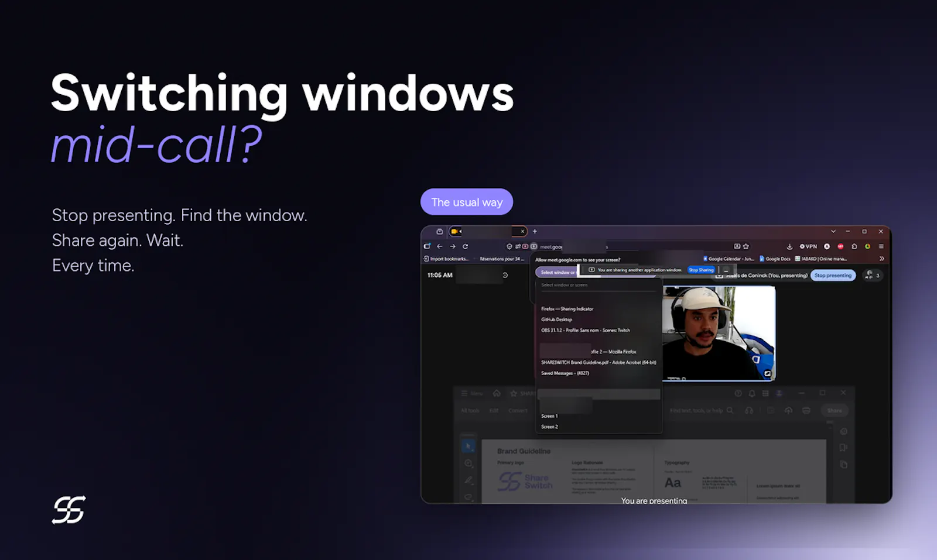Open the participants icon showing 3

coord(872,275)
